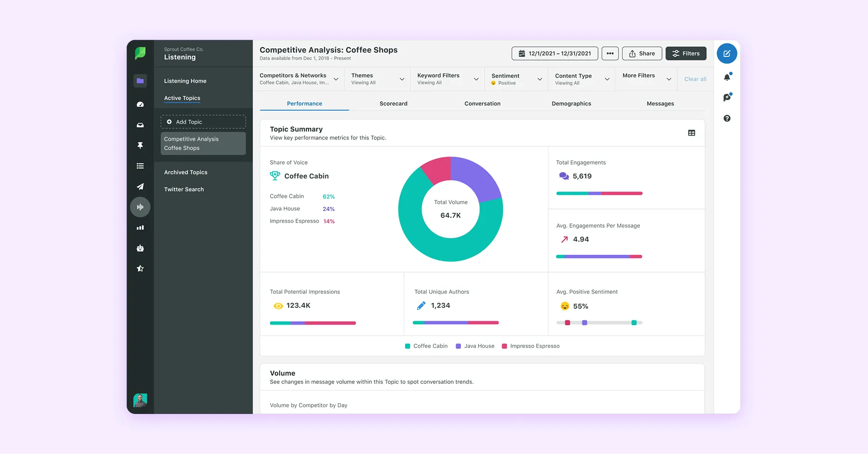
Task: Expand the Content Type dropdown
Action: point(582,79)
